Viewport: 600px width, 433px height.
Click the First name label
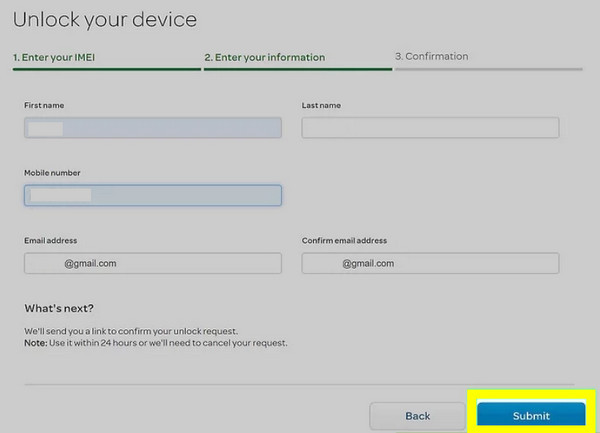[x=44, y=105]
